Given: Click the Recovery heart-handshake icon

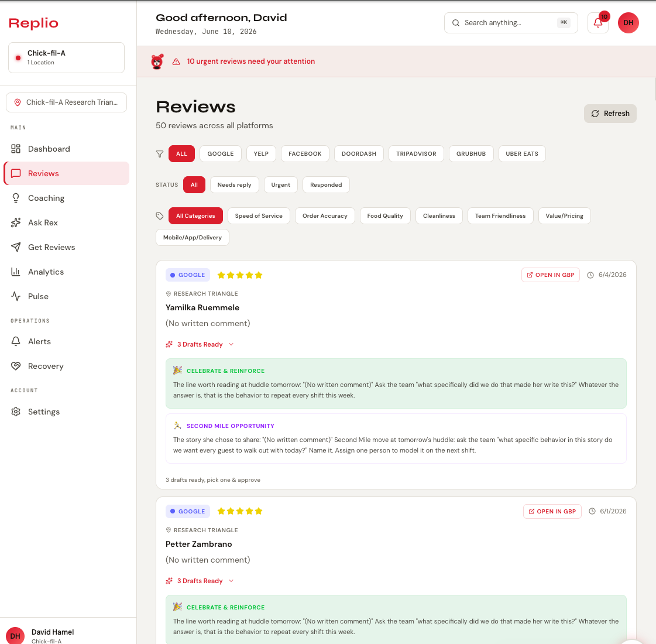Looking at the screenshot, I should click(x=16, y=366).
